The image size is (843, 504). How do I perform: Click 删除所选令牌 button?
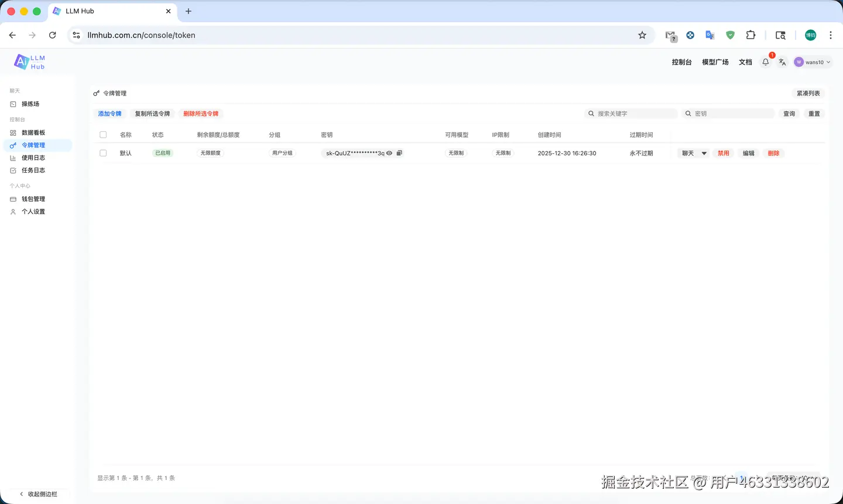click(x=201, y=114)
